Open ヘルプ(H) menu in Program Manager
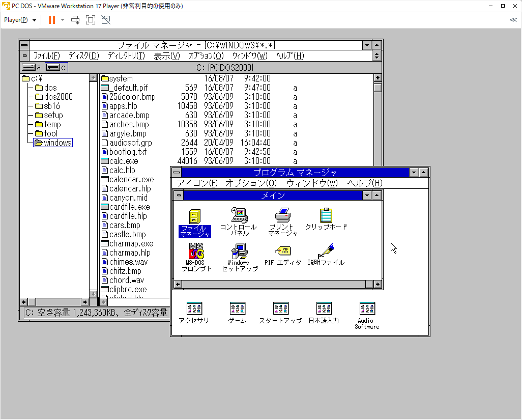This screenshot has width=522, height=420. (x=365, y=183)
